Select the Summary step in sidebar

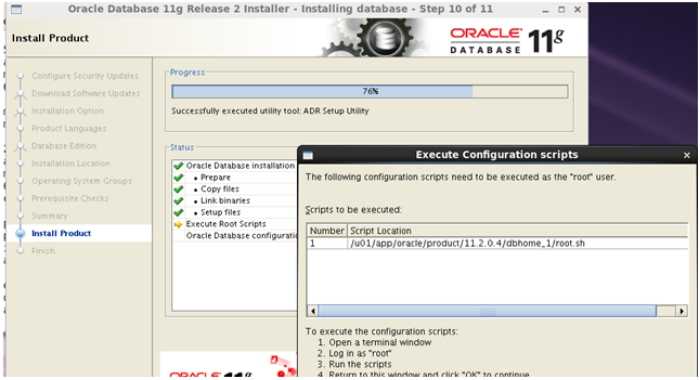pos(50,216)
